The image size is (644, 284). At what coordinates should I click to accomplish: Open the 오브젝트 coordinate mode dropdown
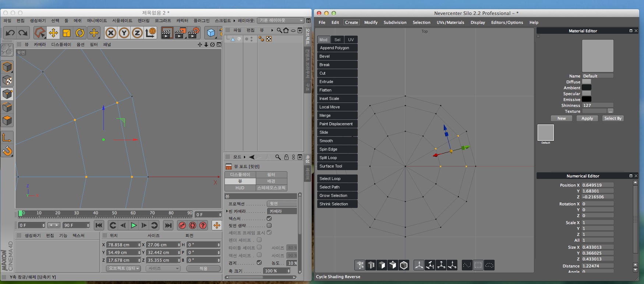(124, 268)
